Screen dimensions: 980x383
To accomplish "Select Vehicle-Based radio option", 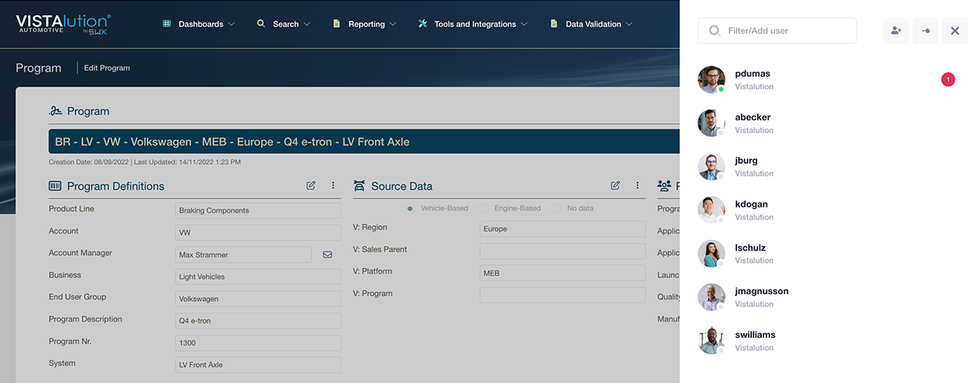I will (410, 208).
